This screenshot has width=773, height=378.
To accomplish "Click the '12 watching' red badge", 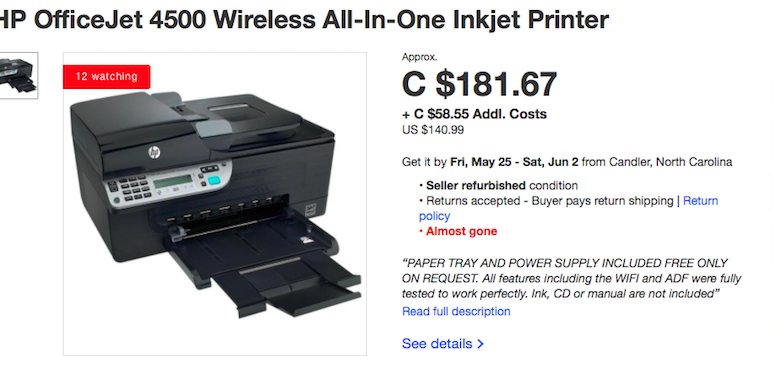I will click(x=106, y=76).
